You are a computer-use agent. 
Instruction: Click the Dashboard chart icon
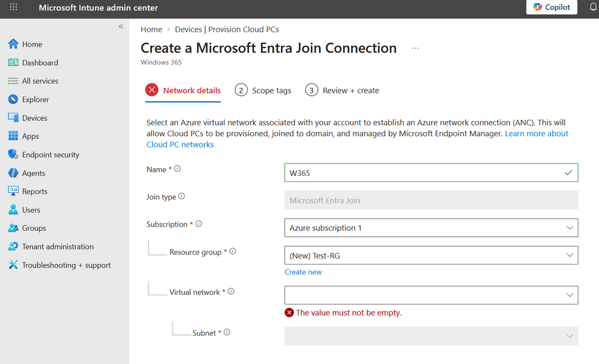[13, 62]
